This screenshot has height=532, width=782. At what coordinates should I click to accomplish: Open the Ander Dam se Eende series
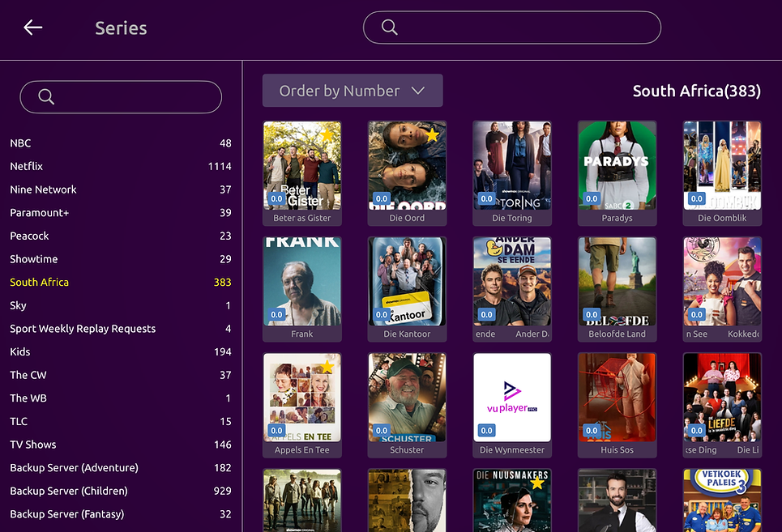coord(512,289)
